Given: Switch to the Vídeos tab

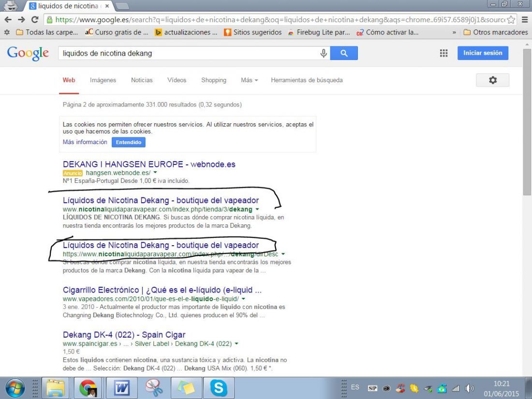Looking at the screenshot, I should pyautogui.click(x=177, y=80).
